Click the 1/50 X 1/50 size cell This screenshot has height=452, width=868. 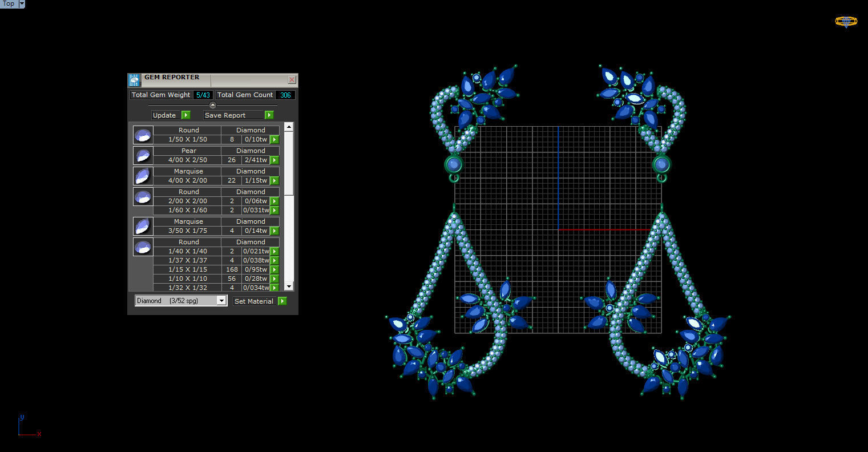188,139
